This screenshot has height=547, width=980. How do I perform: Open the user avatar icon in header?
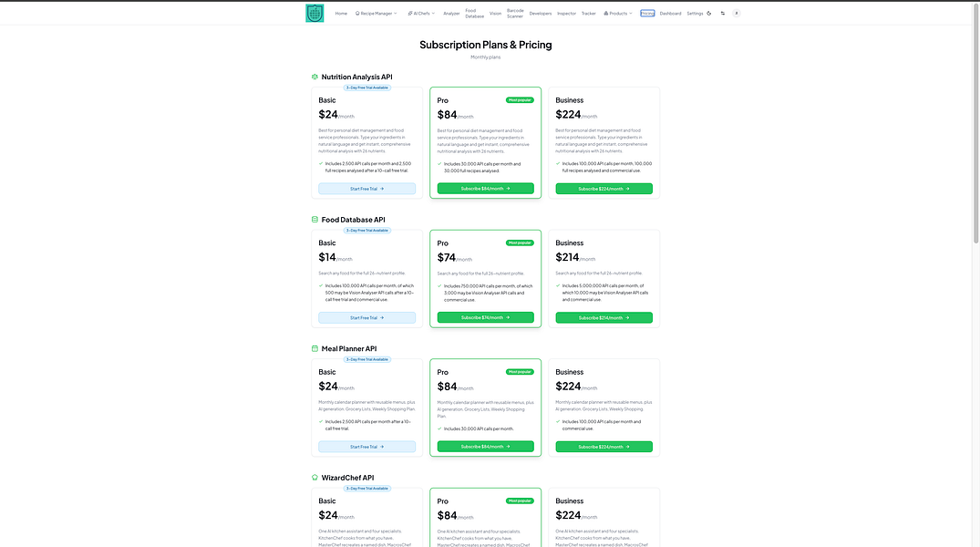click(737, 13)
